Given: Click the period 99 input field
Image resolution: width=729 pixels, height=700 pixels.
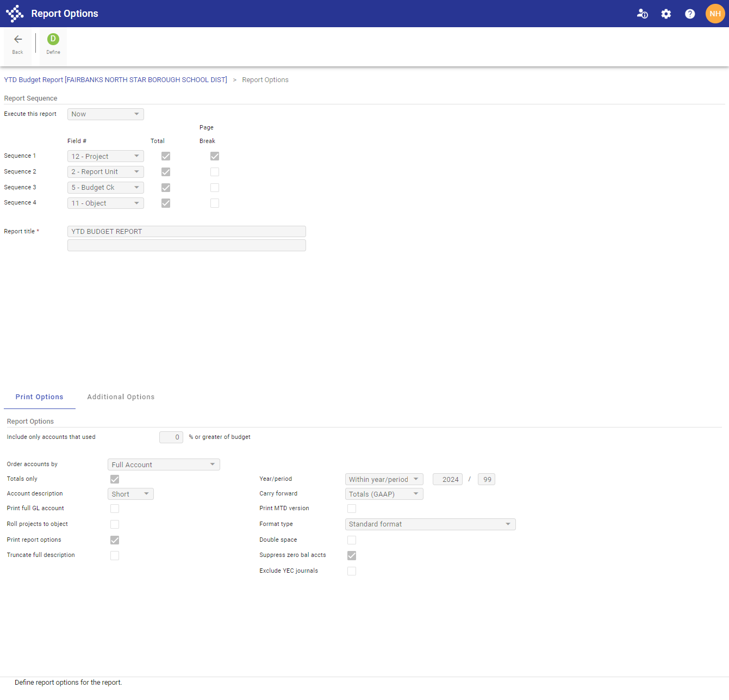Looking at the screenshot, I should [487, 479].
